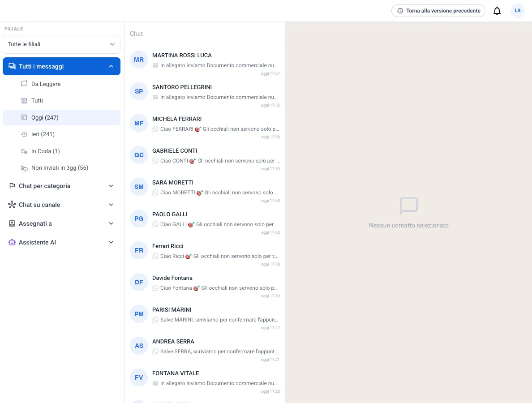
Task: Open the LA user profile avatar
Action: (x=517, y=11)
